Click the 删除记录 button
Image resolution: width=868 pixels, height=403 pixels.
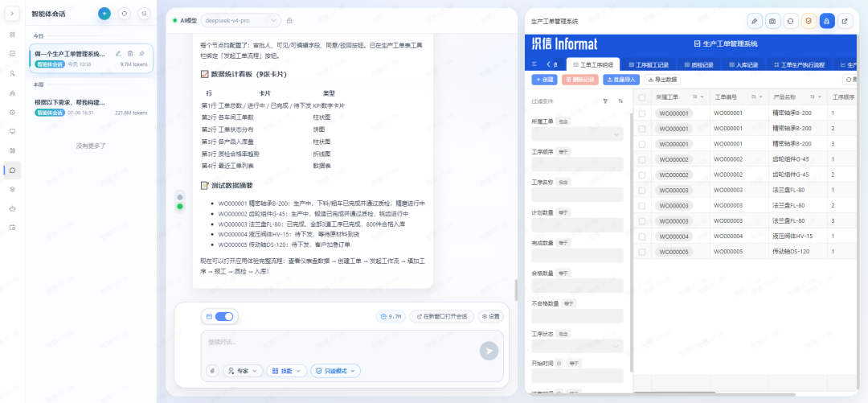(580, 80)
